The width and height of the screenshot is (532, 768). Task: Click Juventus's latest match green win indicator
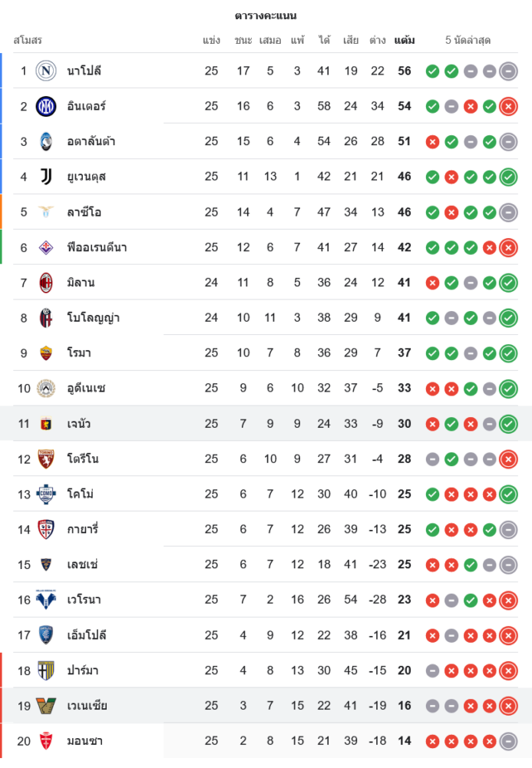coord(508,177)
